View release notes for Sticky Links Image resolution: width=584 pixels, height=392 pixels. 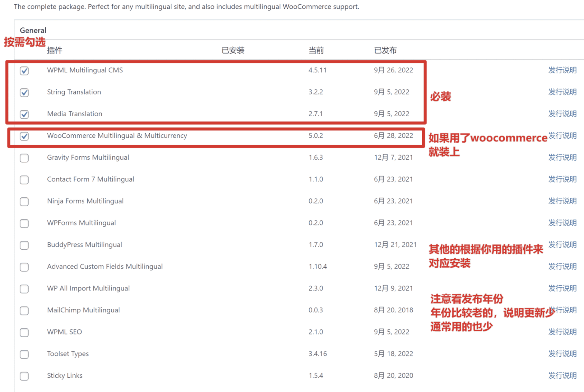[x=562, y=375]
